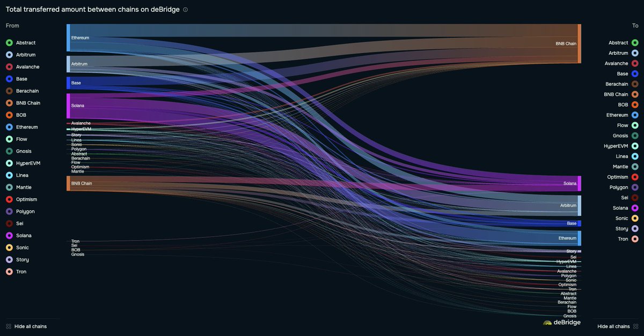
Task: Toggle Solana chain in the To legend
Action: [626, 208]
